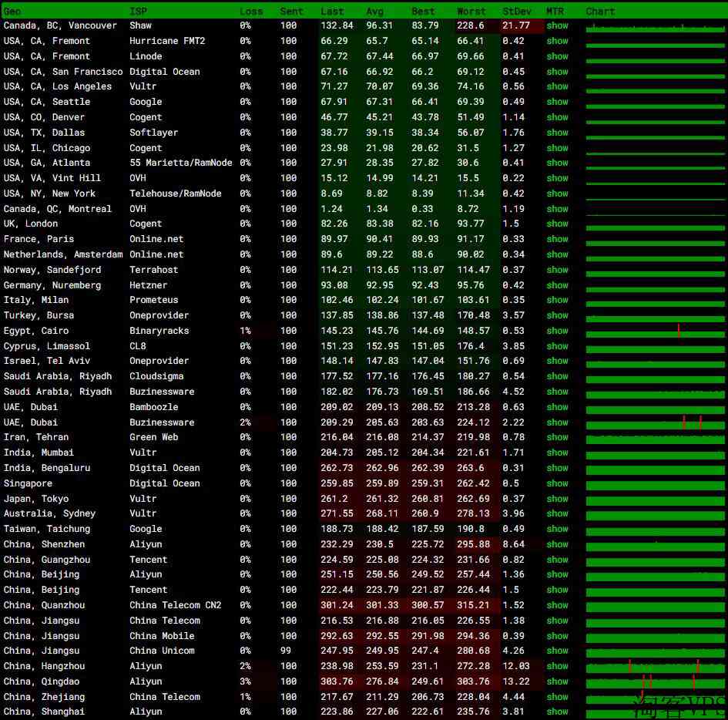Select the "Green Web" ISP cell
This screenshot has height=720, width=728.
[x=153, y=437]
